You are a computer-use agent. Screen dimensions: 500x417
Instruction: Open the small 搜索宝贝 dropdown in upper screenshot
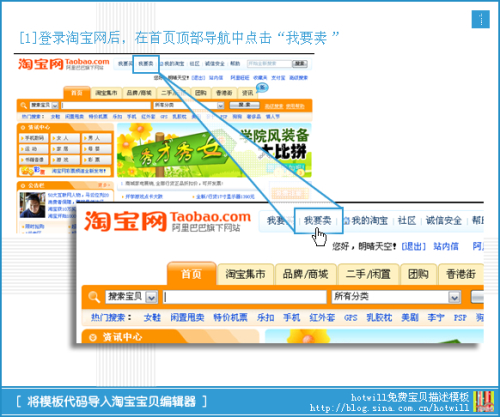(55, 106)
